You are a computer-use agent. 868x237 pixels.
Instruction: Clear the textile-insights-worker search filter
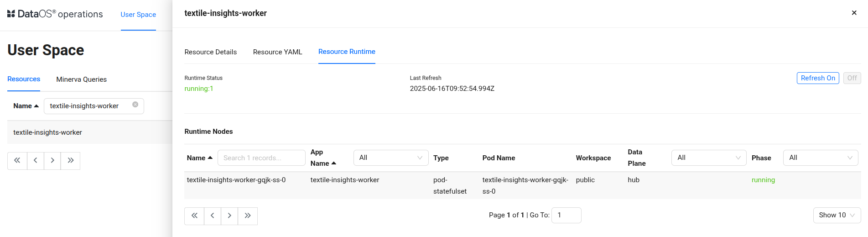pos(135,105)
